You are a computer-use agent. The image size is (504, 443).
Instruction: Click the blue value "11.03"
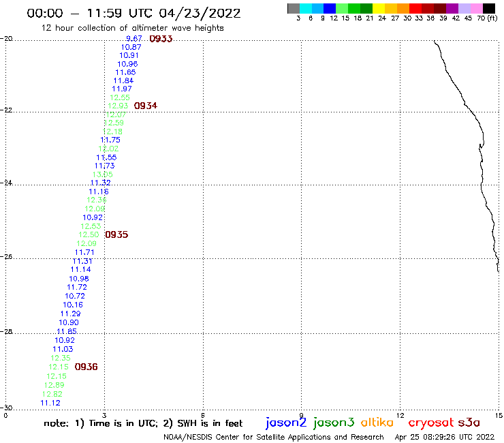(x=63, y=349)
